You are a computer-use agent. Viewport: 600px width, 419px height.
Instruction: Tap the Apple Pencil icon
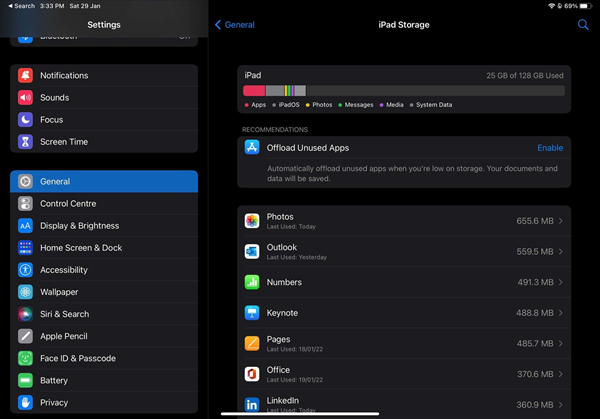tap(25, 336)
